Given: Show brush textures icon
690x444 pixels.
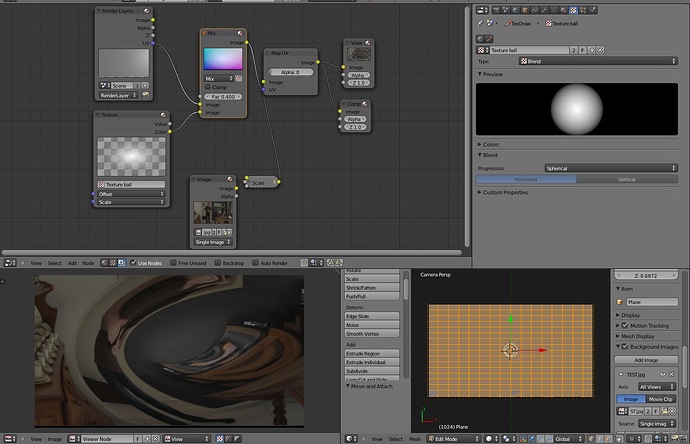Looking at the screenshot, I should (489, 39).
